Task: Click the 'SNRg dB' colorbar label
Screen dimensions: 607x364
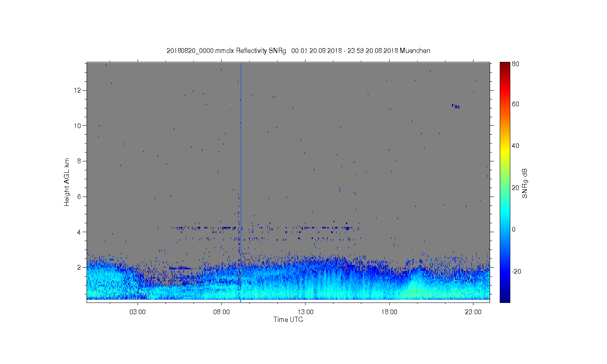Action: pos(525,183)
